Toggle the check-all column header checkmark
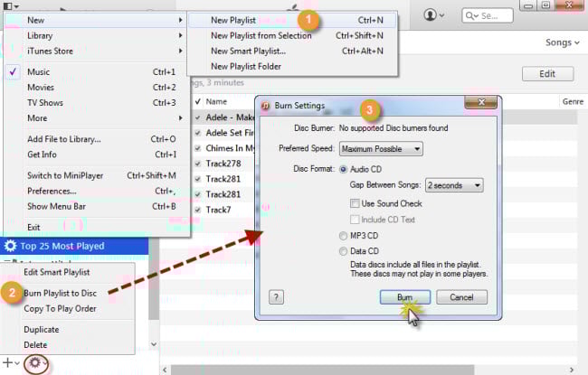 [x=197, y=101]
